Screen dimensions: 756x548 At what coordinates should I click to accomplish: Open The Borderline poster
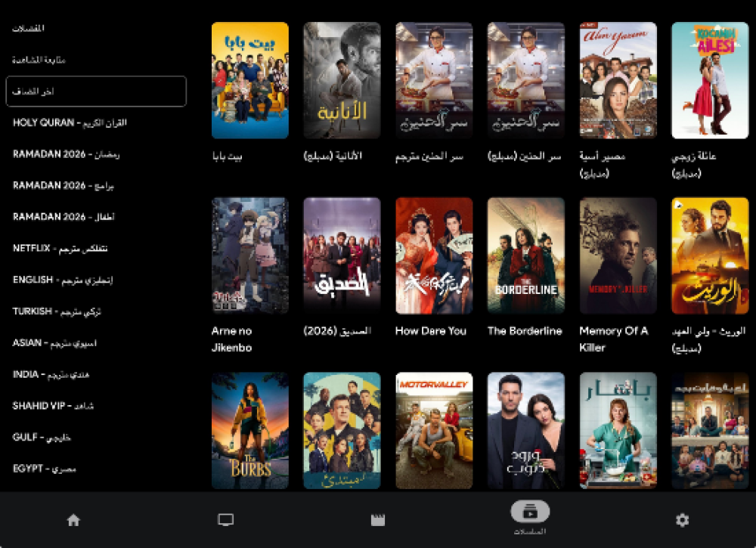point(525,255)
